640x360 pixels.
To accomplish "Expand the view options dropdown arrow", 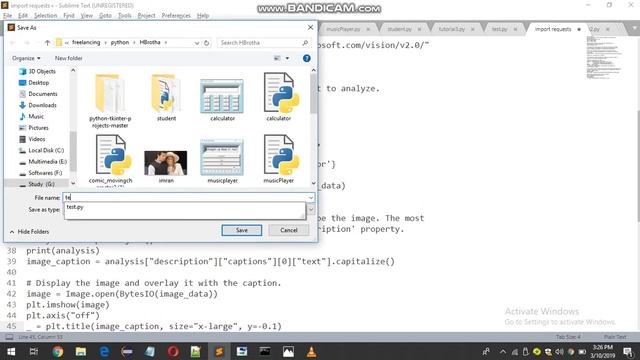I will (x=287, y=58).
